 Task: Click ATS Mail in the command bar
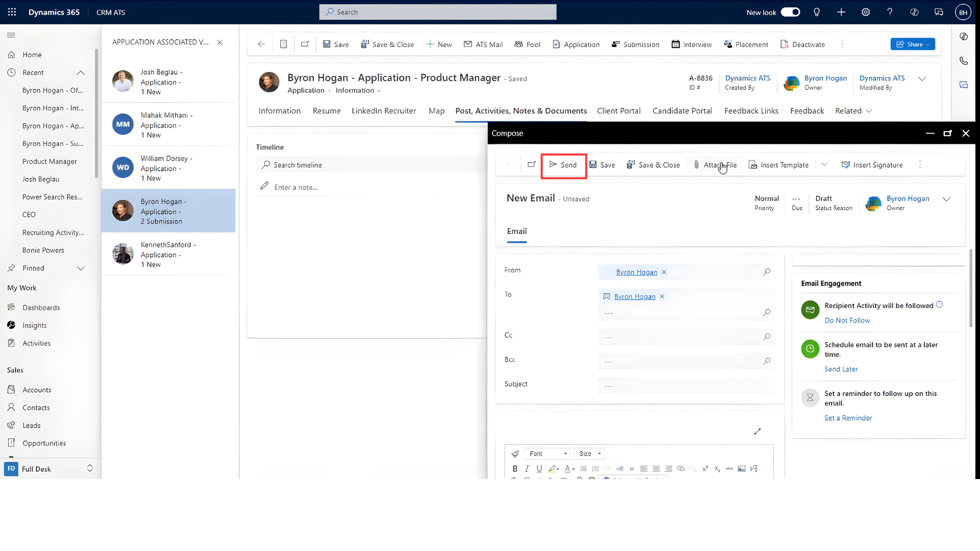pyautogui.click(x=483, y=44)
